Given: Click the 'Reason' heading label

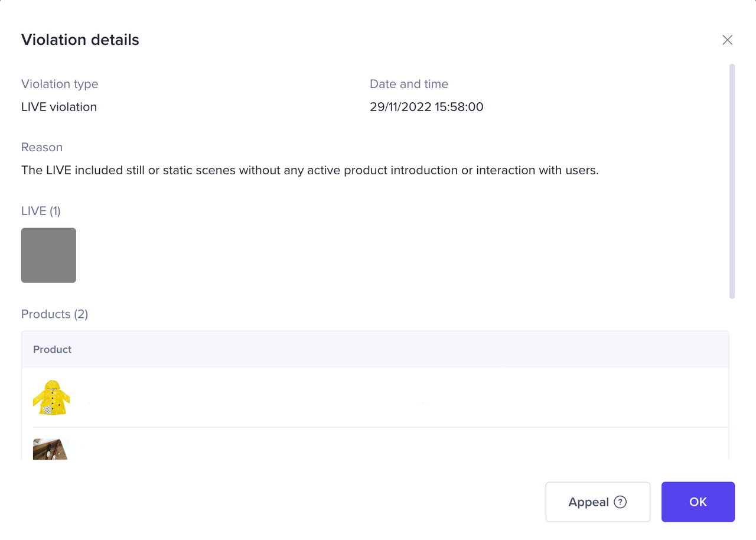Looking at the screenshot, I should pos(42,147).
